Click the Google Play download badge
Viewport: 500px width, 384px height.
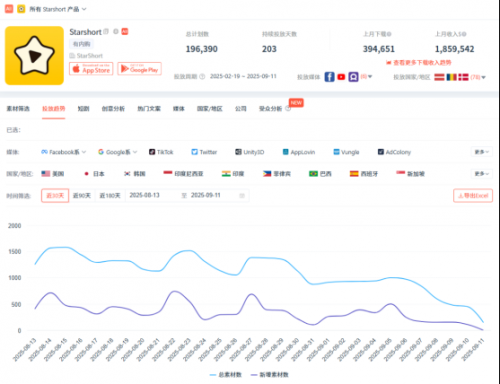(x=139, y=69)
